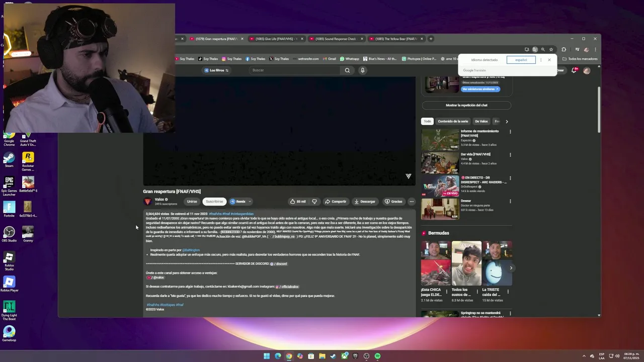Viewport: 644px width, 362px height.
Task: Select the Contenido de la serie chip
Action: point(453,121)
